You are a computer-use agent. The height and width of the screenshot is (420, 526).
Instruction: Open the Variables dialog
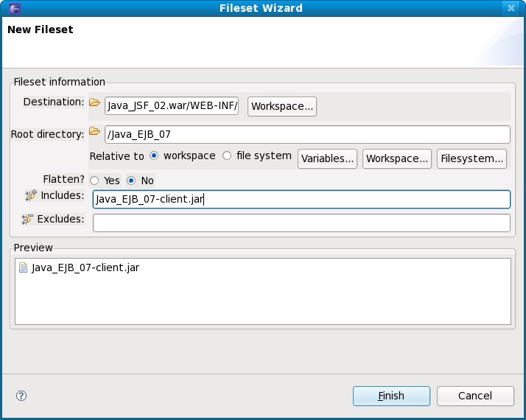328,158
